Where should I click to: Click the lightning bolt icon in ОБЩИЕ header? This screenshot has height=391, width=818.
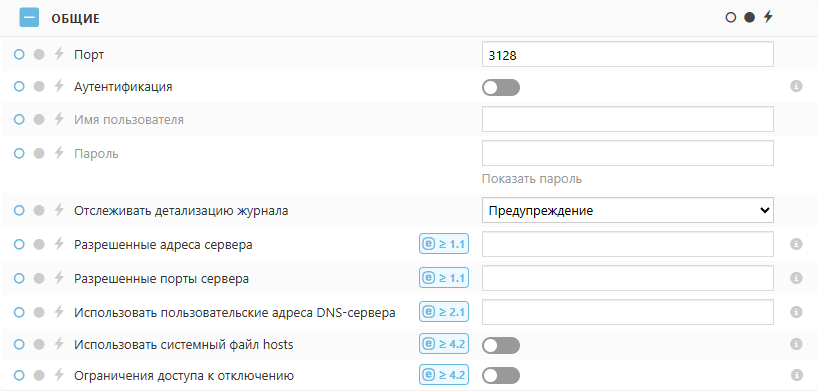click(767, 17)
